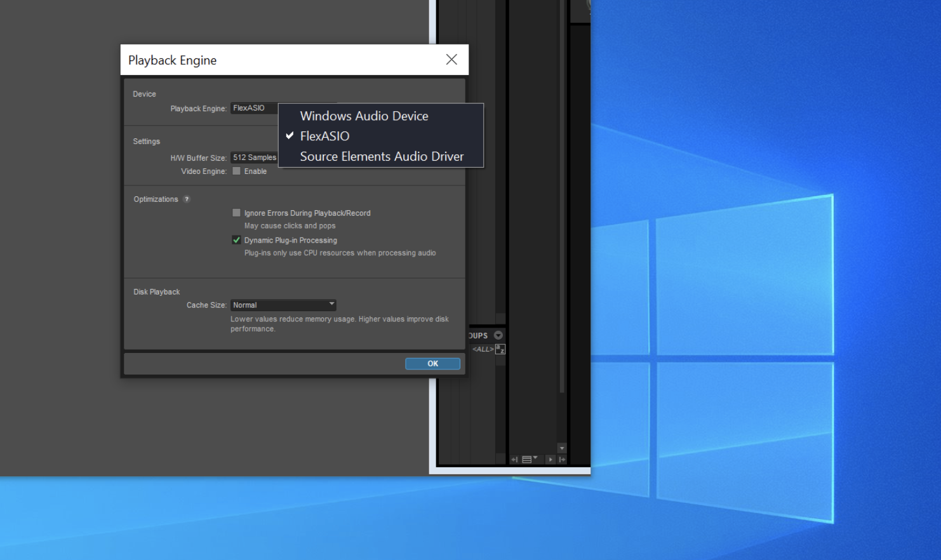Enable the Video Engine checkbox
The width and height of the screenshot is (941, 560).
pyautogui.click(x=237, y=171)
